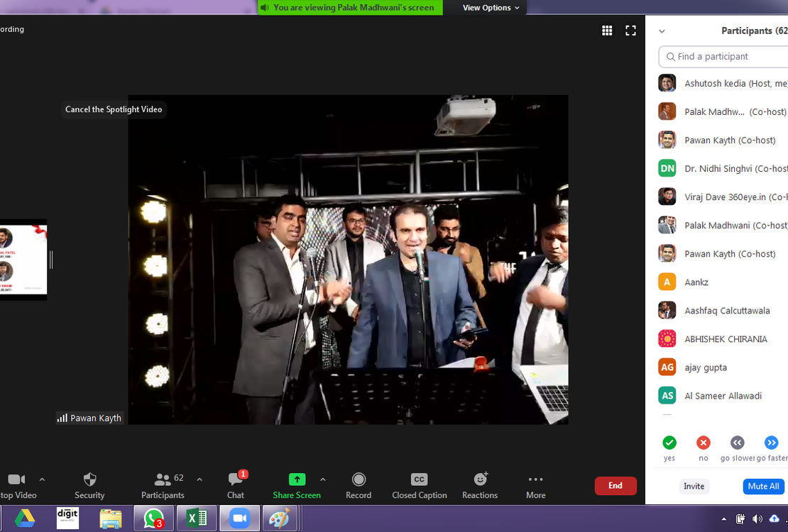This screenshot has height=532, width=788.
Task: Click the green yes reaction
Action: pos(669,443)
